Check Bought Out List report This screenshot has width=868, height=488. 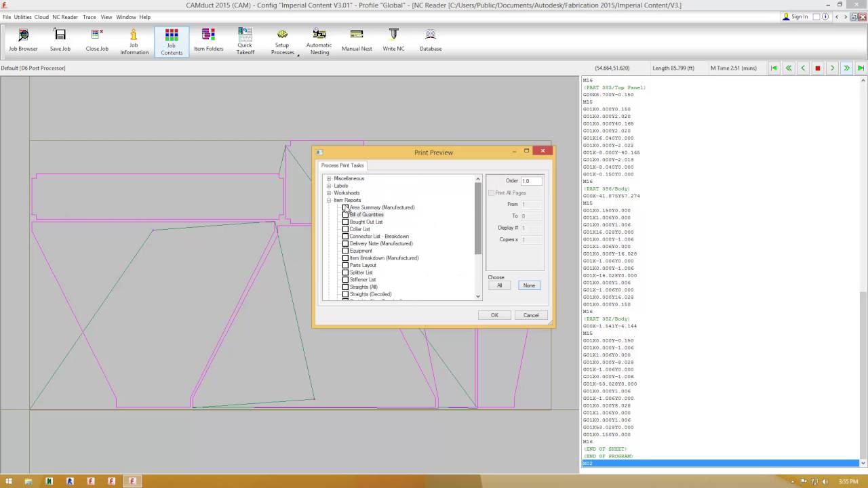point(345,222)
